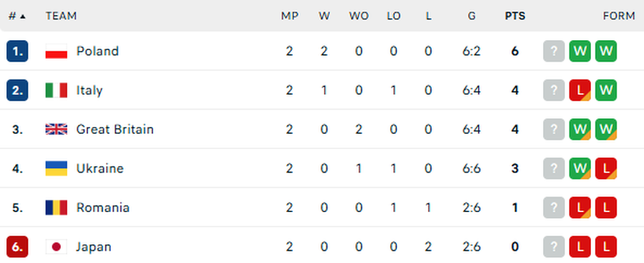Open Poland's upcoming match question-mark badge
This screenshot has height=263, width=644.
(554, 51)
